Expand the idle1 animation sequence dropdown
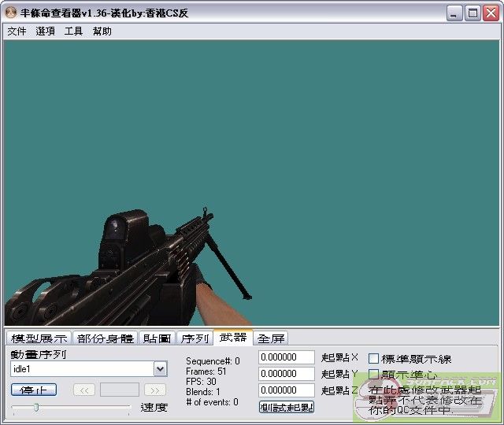This screenshot has height=425, width=504. [161, 369]
